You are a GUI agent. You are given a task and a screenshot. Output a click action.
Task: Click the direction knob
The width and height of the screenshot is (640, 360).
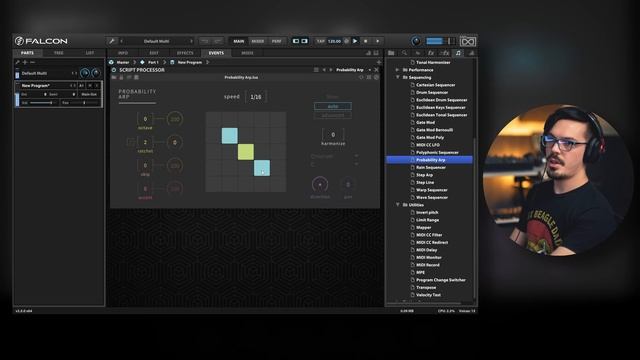320,184
